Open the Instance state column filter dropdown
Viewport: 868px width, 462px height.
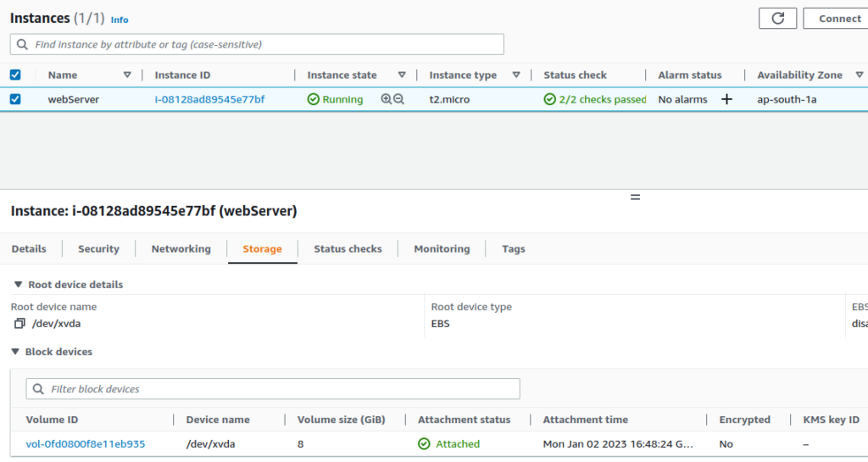pos(402,75)
